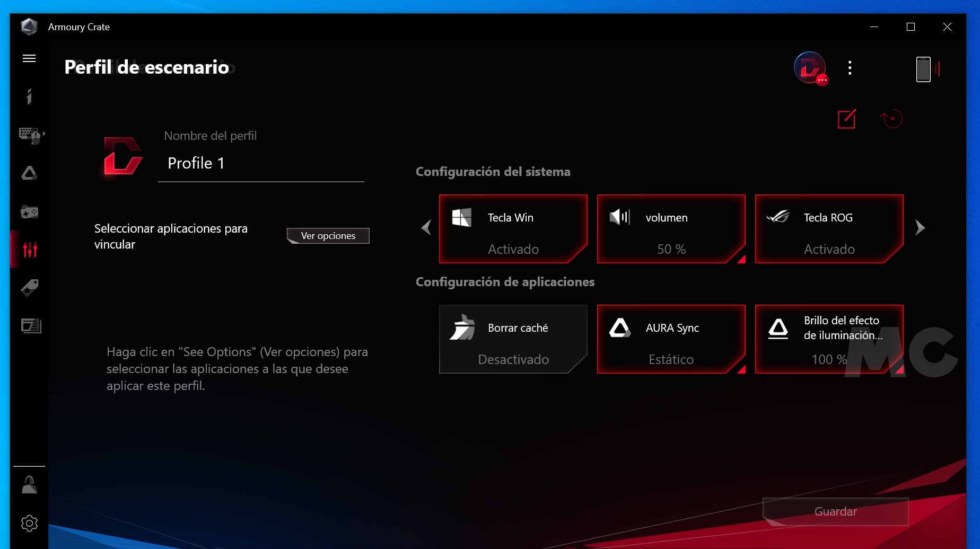Open the hamburger menu in sidebar
The image size is (980, 549).
click(29, 58)
